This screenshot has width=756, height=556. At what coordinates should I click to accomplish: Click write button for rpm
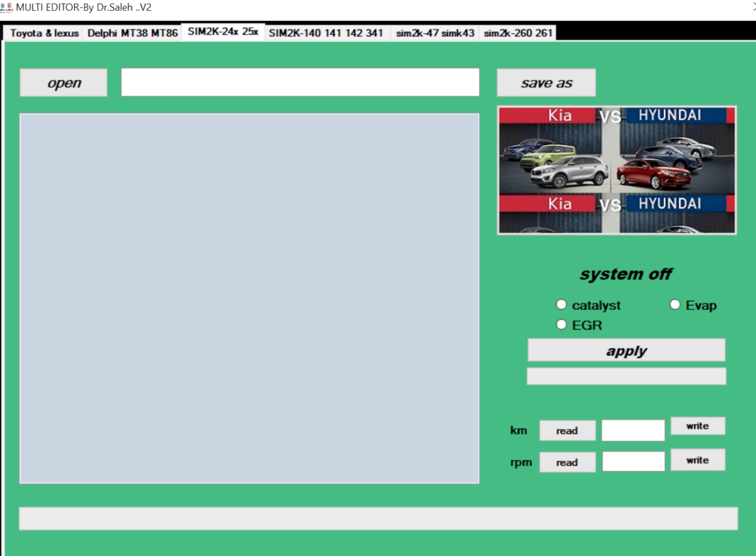[x=697, y=460]
